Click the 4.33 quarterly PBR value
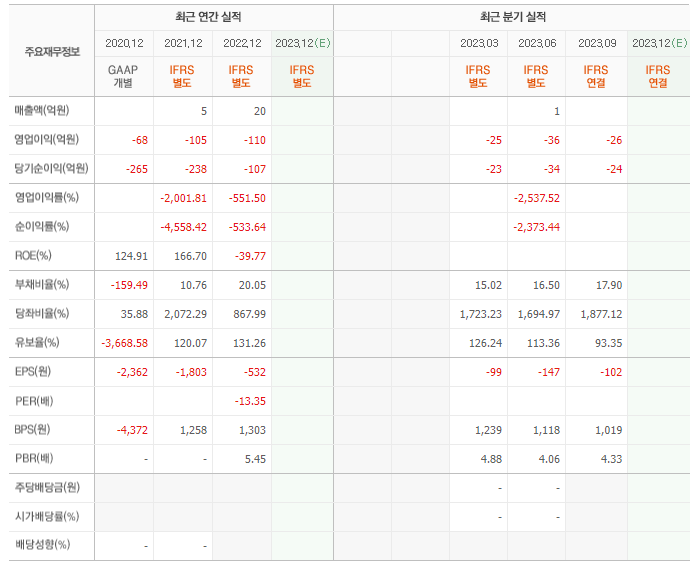This screenshot has height=566, width=700. coord(612,459)
